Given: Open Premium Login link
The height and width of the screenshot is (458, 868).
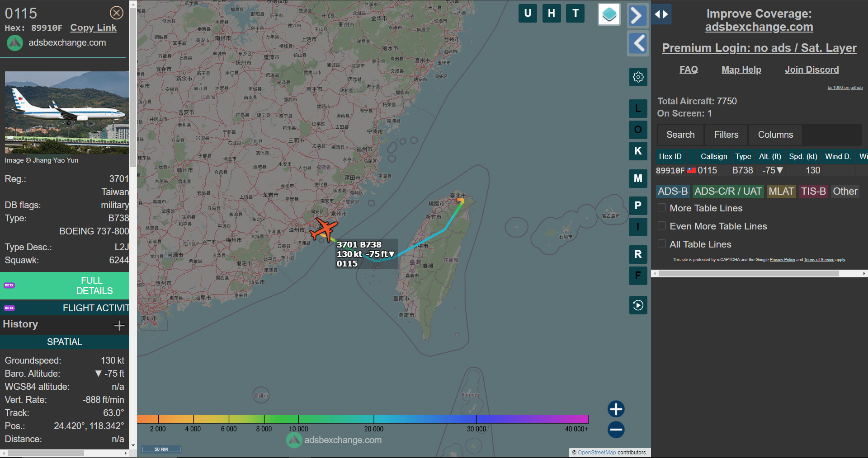Looking at the screenshot, I should 759,48.
